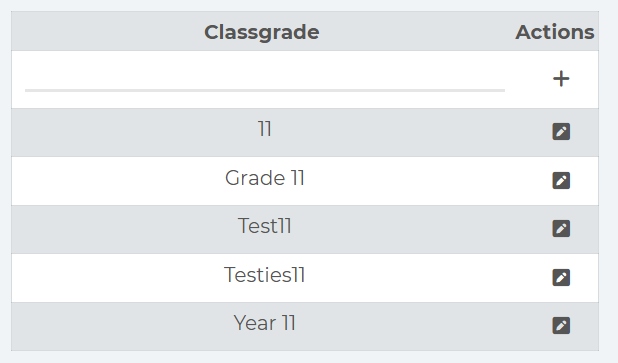The height and width of the screenshot is (363, 618).
Task: Click blank header area left of Classgrade
Action: (x=108, y=31)
